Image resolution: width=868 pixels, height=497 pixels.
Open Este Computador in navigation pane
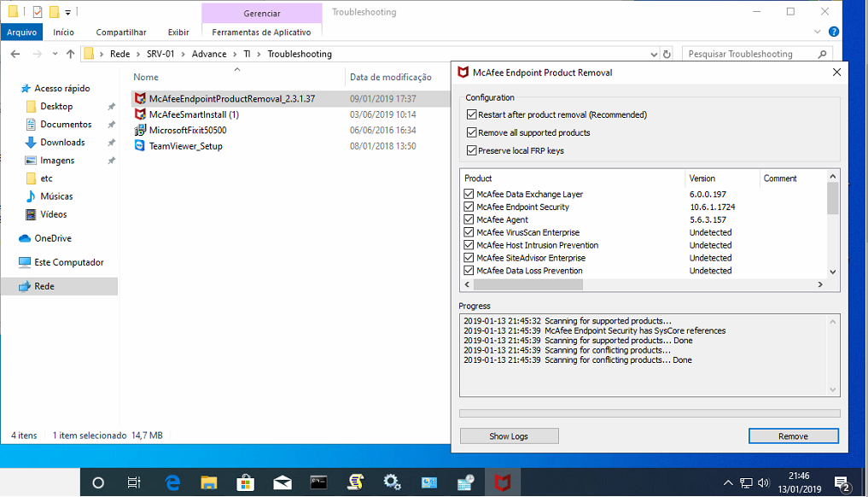click(68, 262)
